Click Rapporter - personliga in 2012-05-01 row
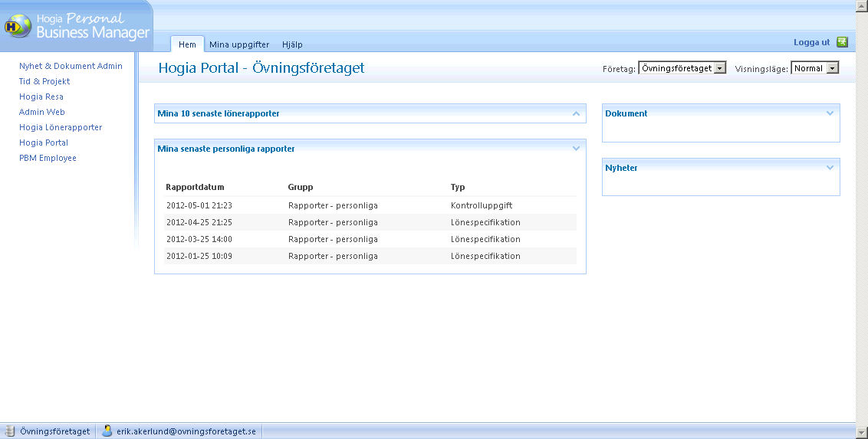Image resolution: width=868 pixels, height=439 pixels. pyautogui.click(x=334, y=205)
